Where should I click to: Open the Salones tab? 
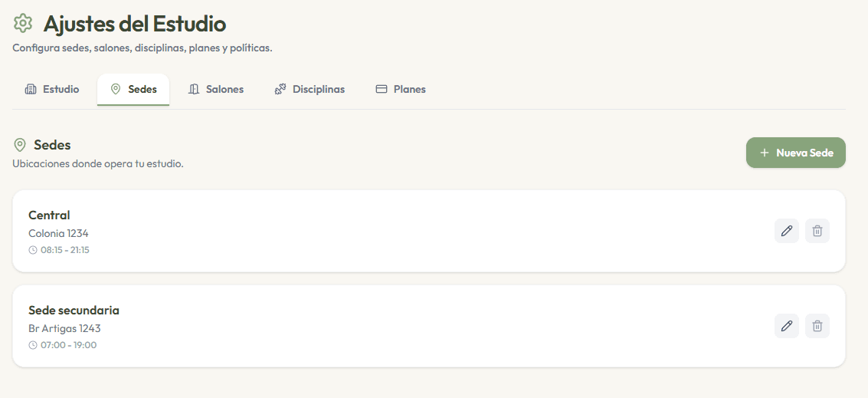click(216, 89)
